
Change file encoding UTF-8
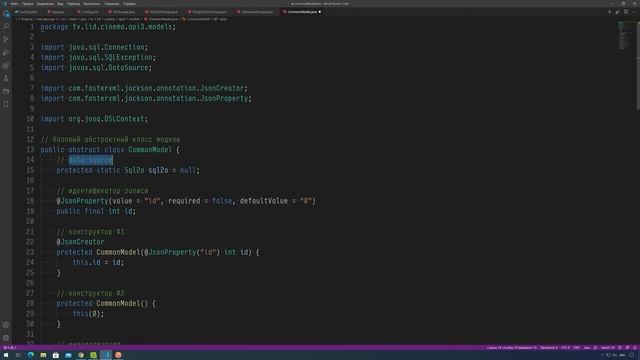pyautogui.click(x=565, y=348)
